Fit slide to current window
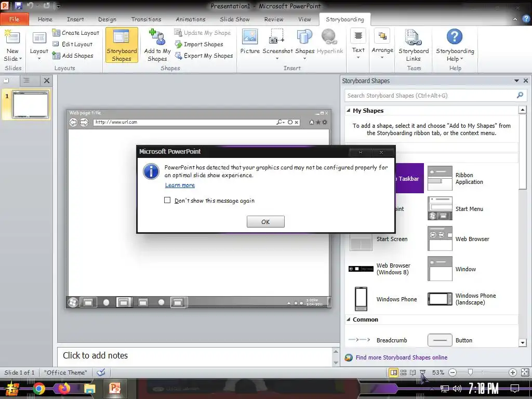The image size is (532, 399). (x=525, y=373)
